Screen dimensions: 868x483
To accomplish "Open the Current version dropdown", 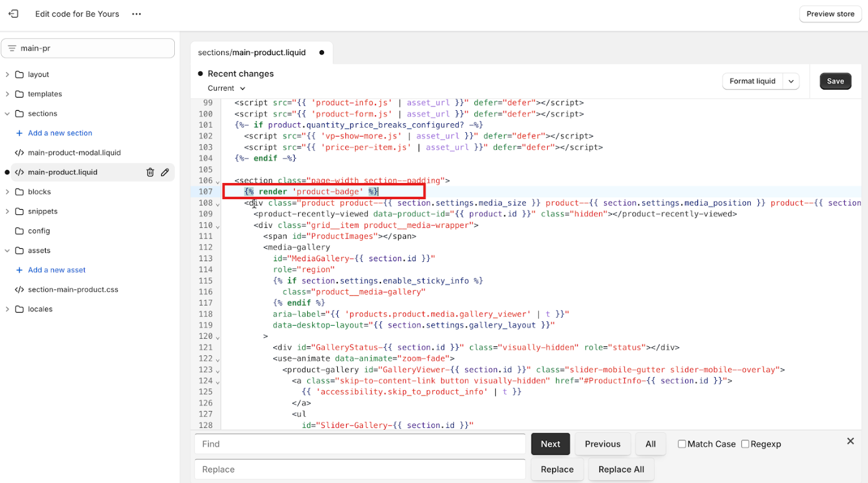I will pos(226,88).
